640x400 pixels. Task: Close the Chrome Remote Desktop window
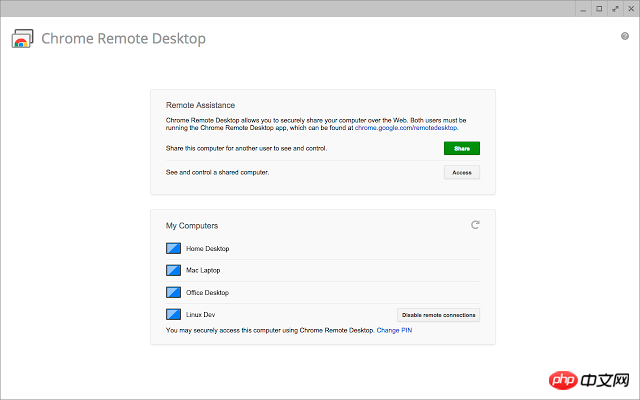[631, 9]
